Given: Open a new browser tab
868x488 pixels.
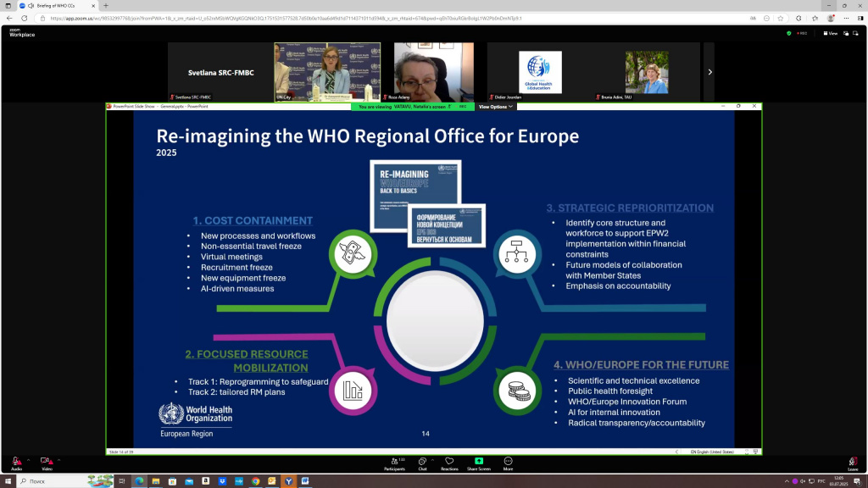Looking at the screenshot, I should pos(105,5).
